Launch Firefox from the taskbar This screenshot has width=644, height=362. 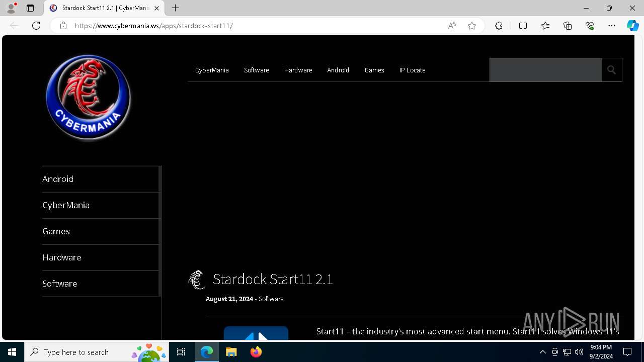pos(256,352)
